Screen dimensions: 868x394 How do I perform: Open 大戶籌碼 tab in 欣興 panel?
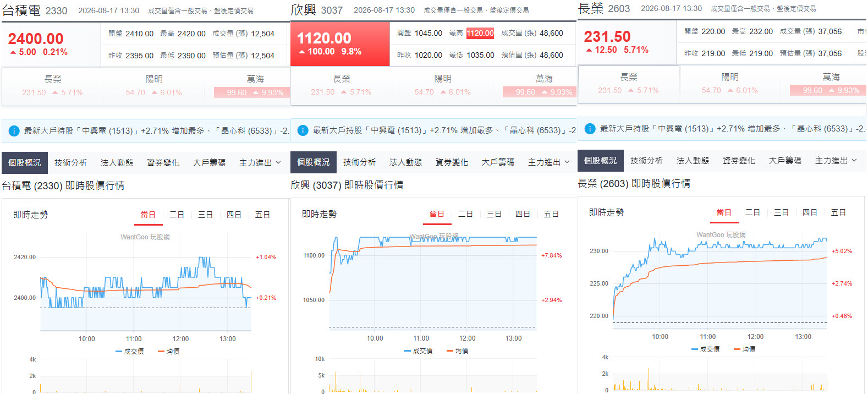click(x=498, y=162)
